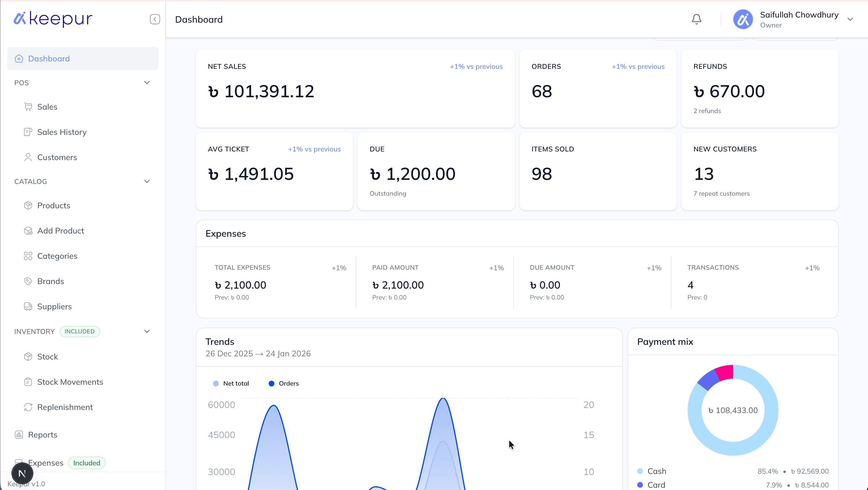Screen dimensions: 868x490
Task: Click the Items Sold card
Action: coord(598,171)
